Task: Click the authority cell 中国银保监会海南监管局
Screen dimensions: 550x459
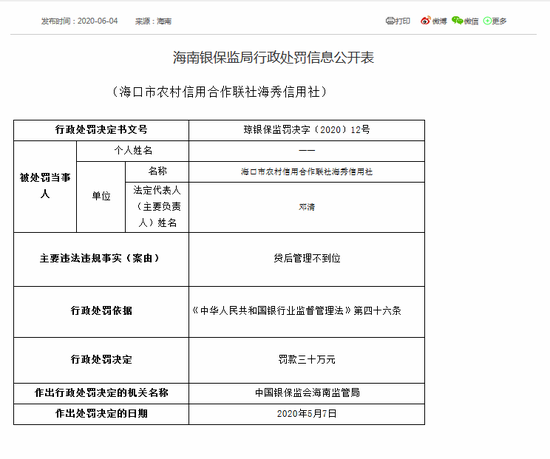Action: (307, 393)
